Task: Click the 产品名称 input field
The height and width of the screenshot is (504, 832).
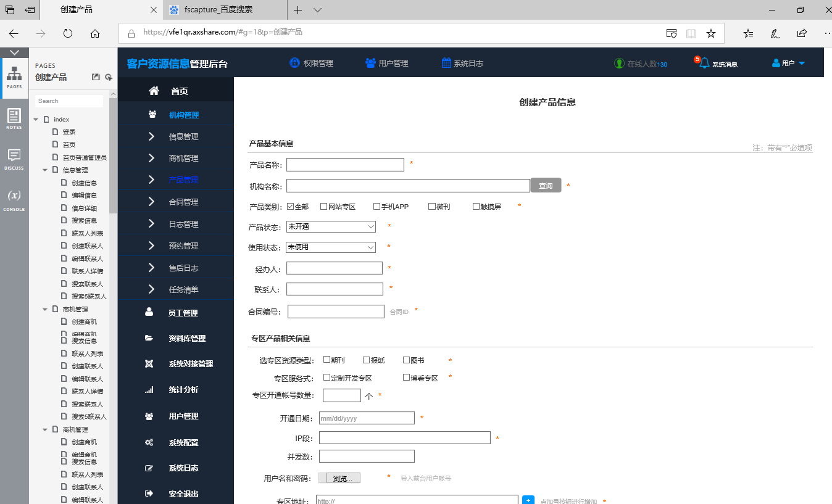Action: pyautogui.click(x=345, y=165)
